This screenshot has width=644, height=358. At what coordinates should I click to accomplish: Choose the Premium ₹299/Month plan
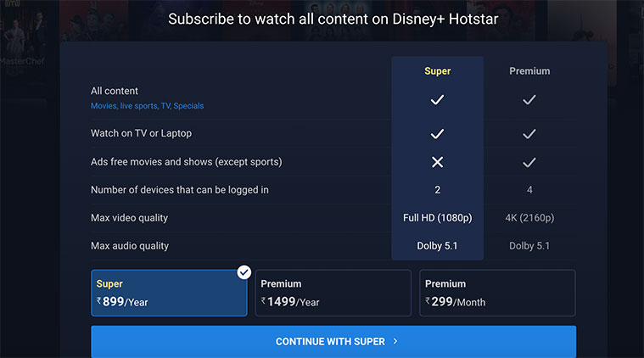496,293
